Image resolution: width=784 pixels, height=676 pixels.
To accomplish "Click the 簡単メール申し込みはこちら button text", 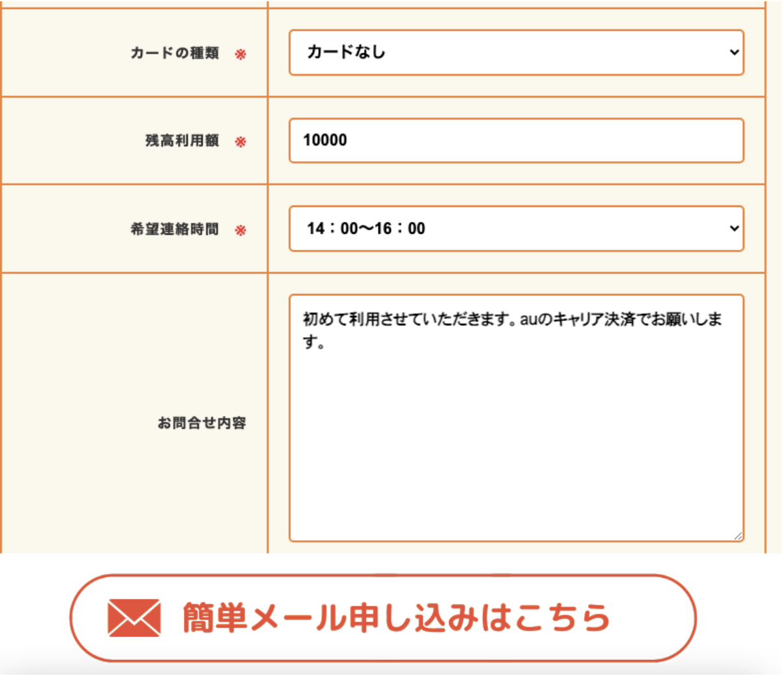I will tap(397, 617).
